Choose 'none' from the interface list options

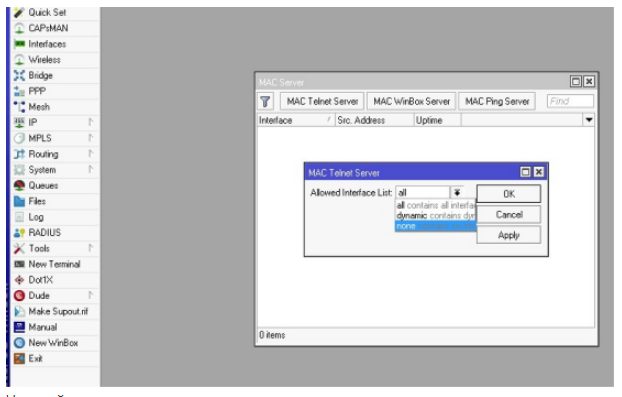436,226
